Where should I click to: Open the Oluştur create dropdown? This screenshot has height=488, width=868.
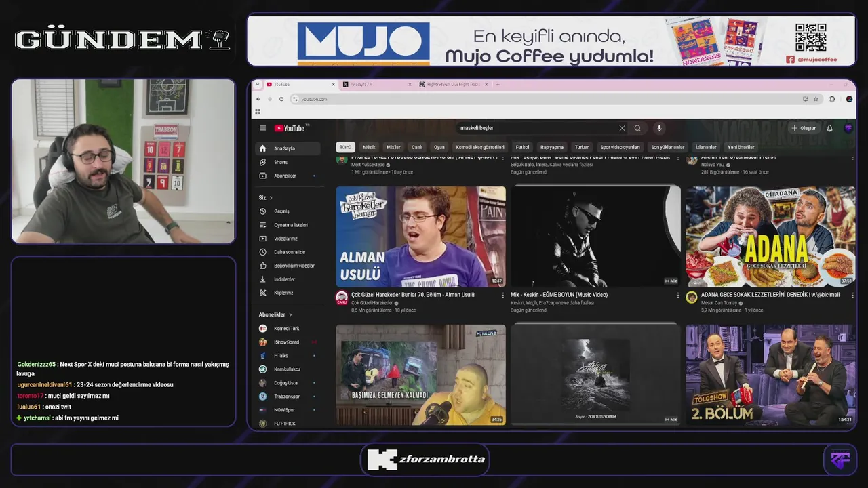click(804, 128)
